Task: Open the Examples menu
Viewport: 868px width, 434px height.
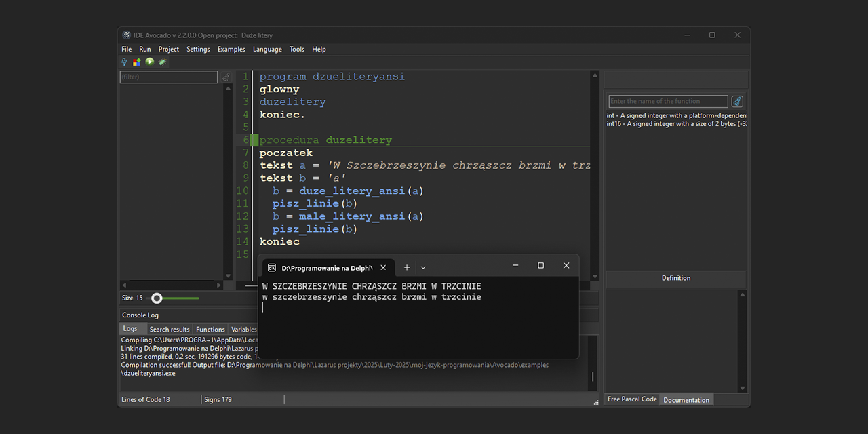Action: tap(231, 49)
